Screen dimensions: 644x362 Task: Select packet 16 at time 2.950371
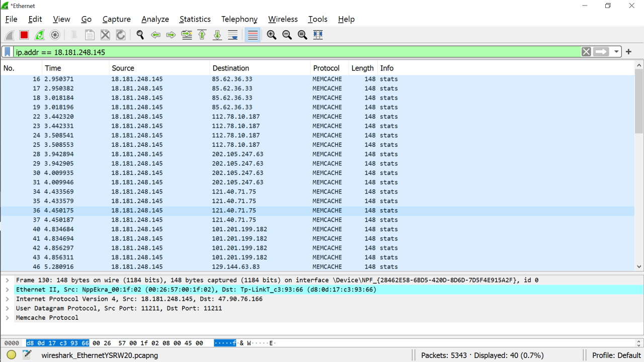[x=317, y=79]
